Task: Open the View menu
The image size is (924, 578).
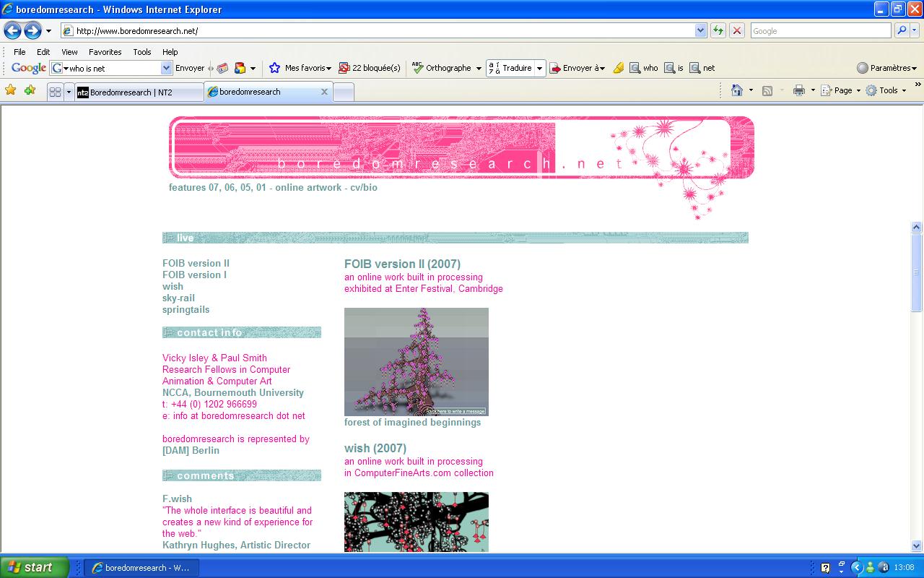Action: click(x=69, y=52)
